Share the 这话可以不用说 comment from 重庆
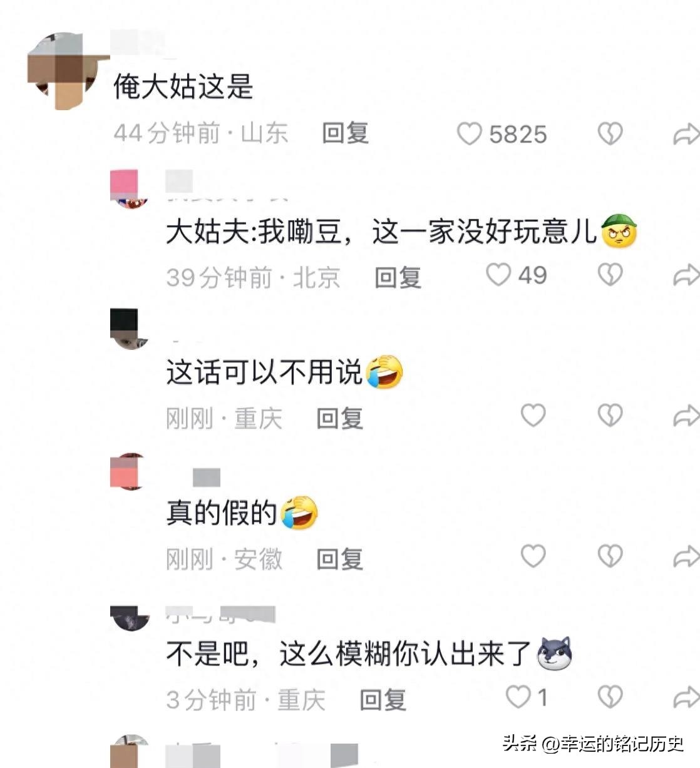Viewport: 700px width, 768px height. pos(686,416)
